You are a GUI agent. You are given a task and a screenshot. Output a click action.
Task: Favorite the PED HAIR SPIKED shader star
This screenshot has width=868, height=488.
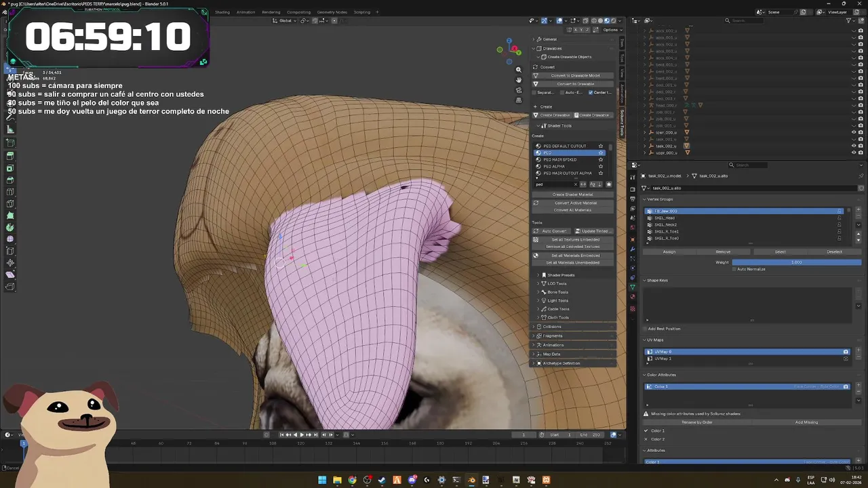point(600,160)
